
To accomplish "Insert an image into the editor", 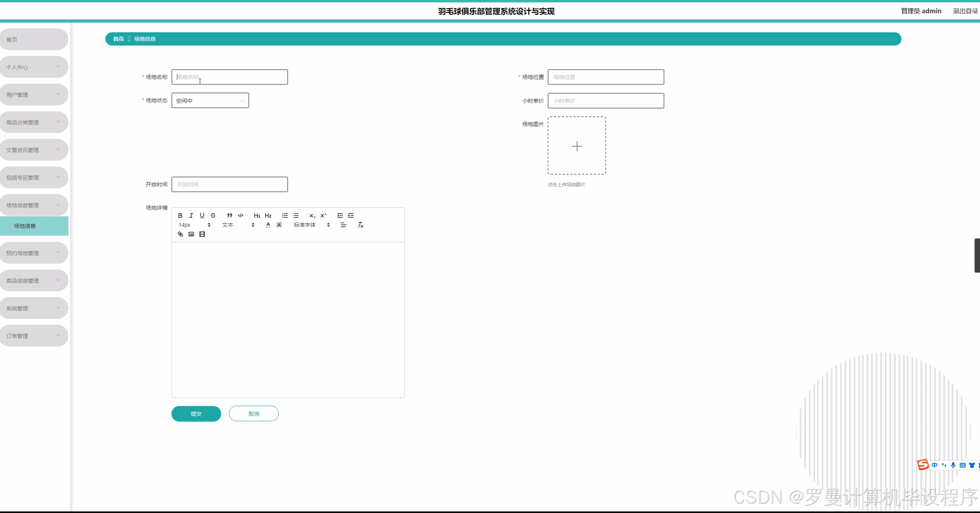I will pyautogui.click(x=191, y=234).
